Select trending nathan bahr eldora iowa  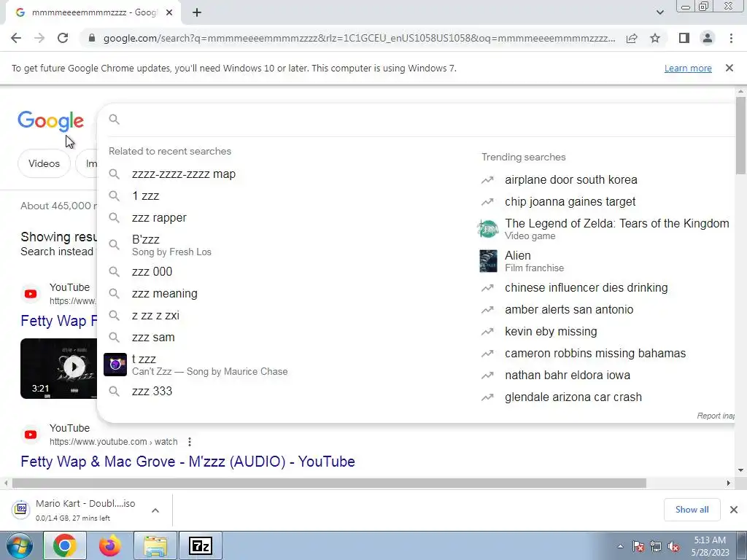pyautogui.click(x=568, y=376)
